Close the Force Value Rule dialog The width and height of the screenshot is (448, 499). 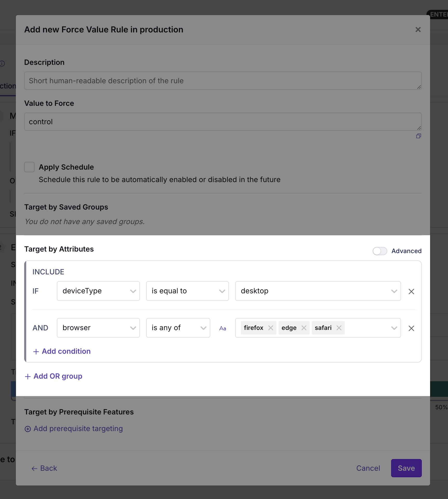point(418,29)
